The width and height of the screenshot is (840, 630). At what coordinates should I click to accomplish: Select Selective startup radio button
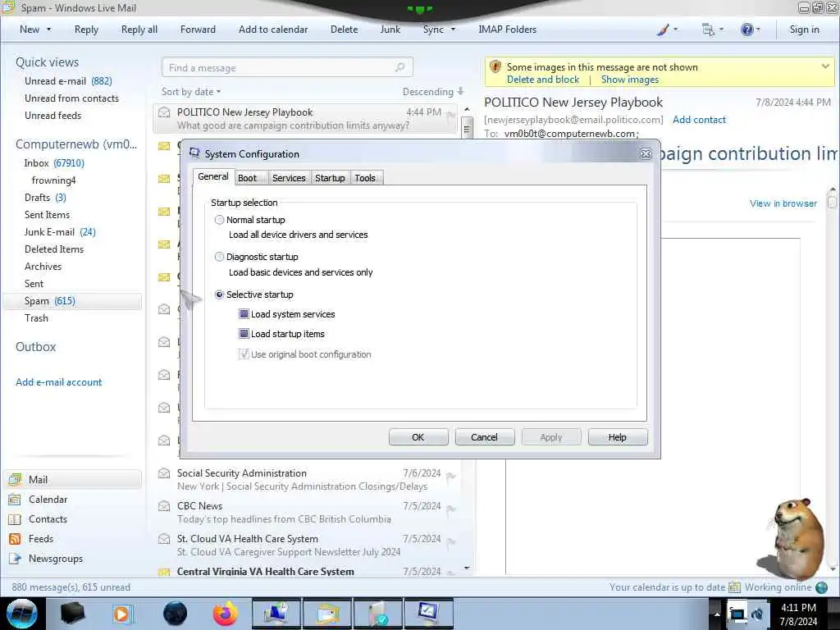(219, 294)
